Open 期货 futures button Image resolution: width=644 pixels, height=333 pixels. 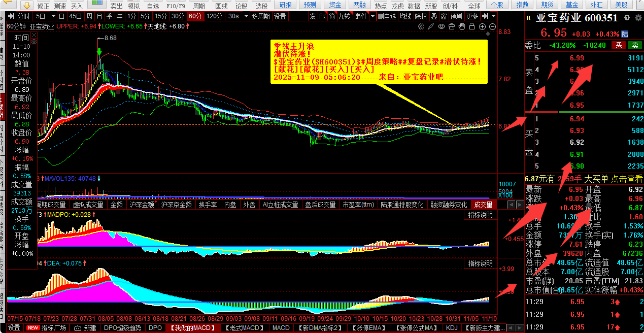click(x=547, y=5)
